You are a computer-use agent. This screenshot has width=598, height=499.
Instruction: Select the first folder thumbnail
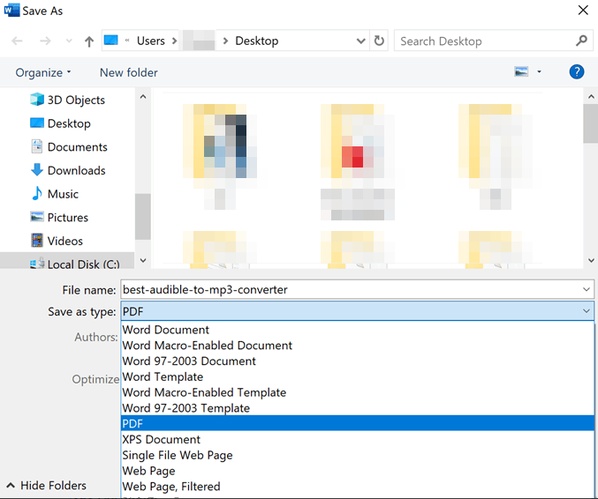(x=220, y=156)
